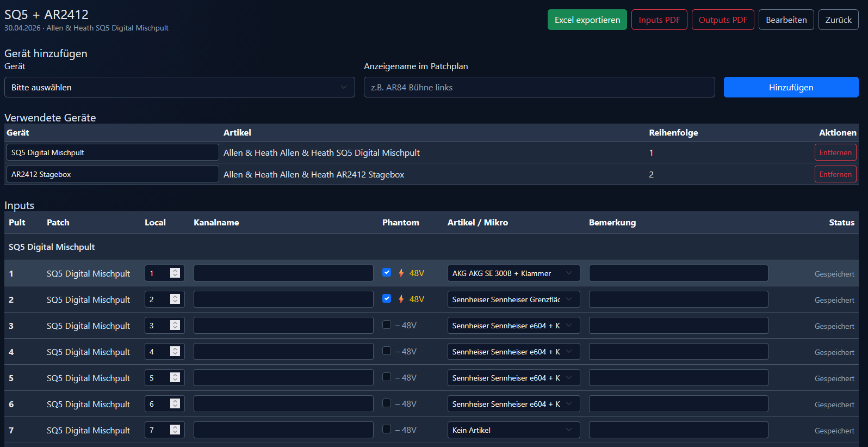The width and height of the screenshot is (868, 447).
Task: Click the Local number stepper for input 1
Action: (x=175, y=273)
